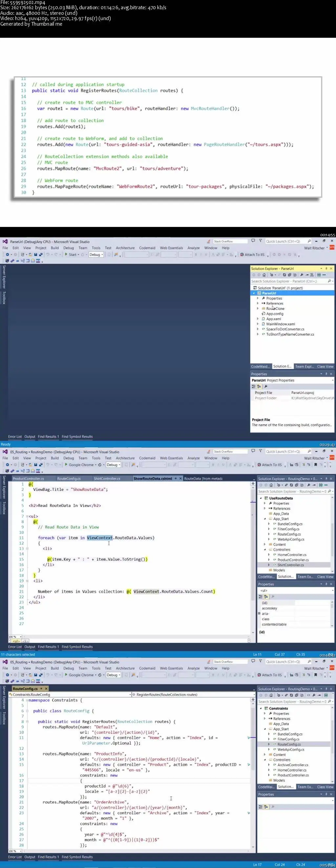Toggle outlining box at ul line 7
This screenshot has width=336, height=868.
click(x=27, y=516)
